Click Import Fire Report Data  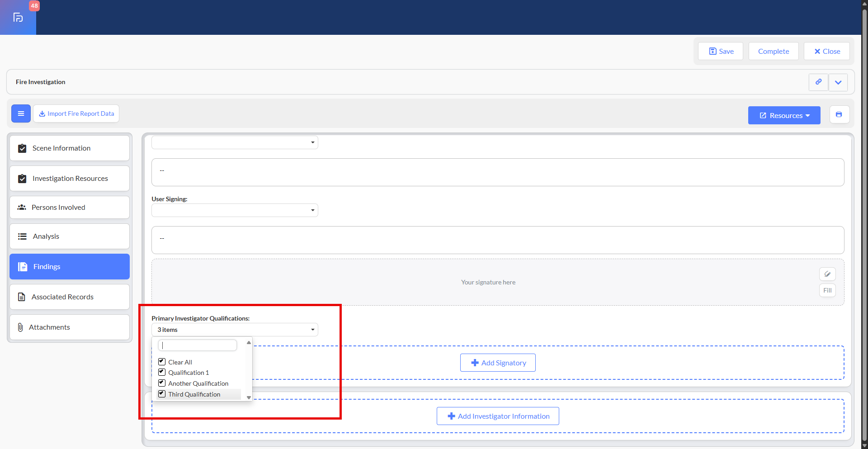coord(76,114)
